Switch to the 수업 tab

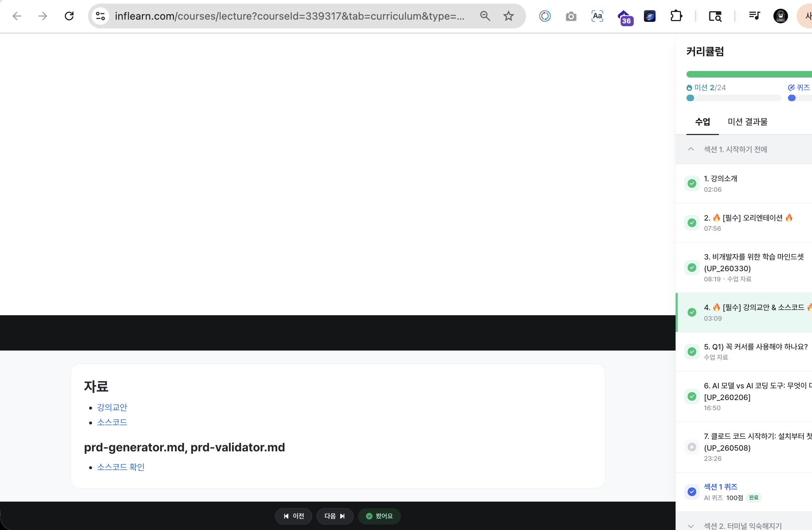(x=702, y=122)
